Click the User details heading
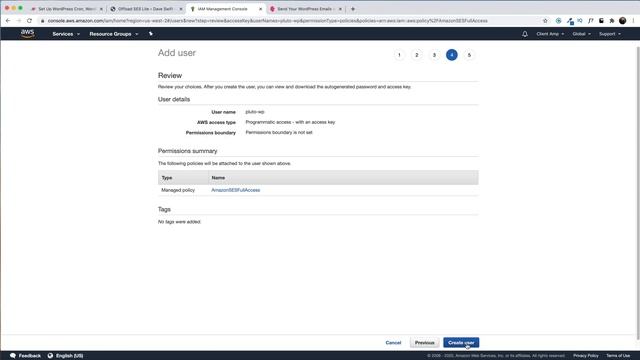The height and width of the screenshot is (360, 640). pyautogui.click(x=174, y=99)
